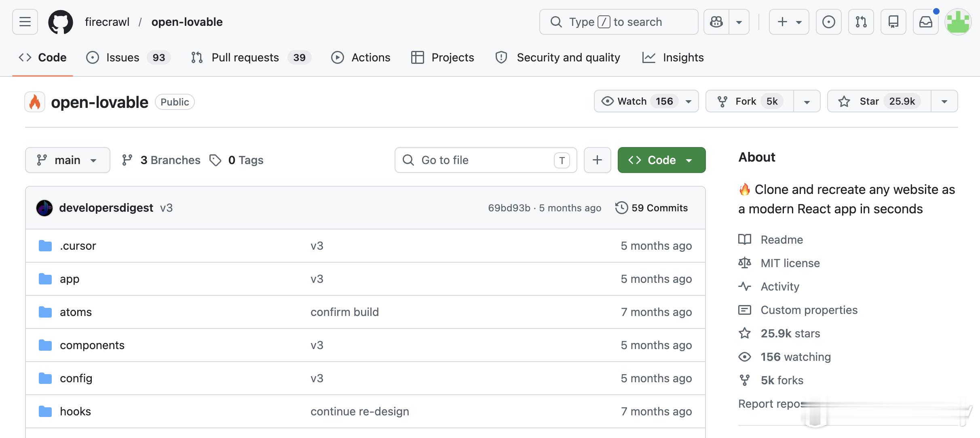Open notifications inbox icon
Viewport: 980px width, 438px height.
pyautogui.click(x=925, y=22)
